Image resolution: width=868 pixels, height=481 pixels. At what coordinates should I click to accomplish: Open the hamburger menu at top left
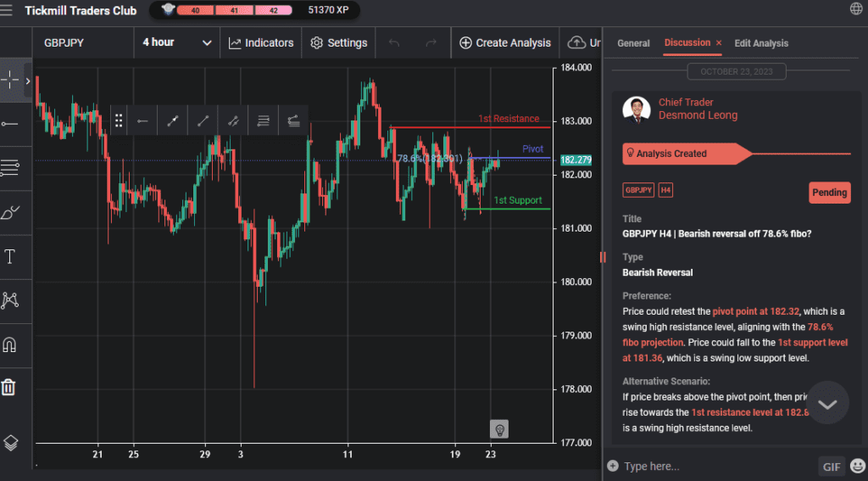[x=7, y=10]
